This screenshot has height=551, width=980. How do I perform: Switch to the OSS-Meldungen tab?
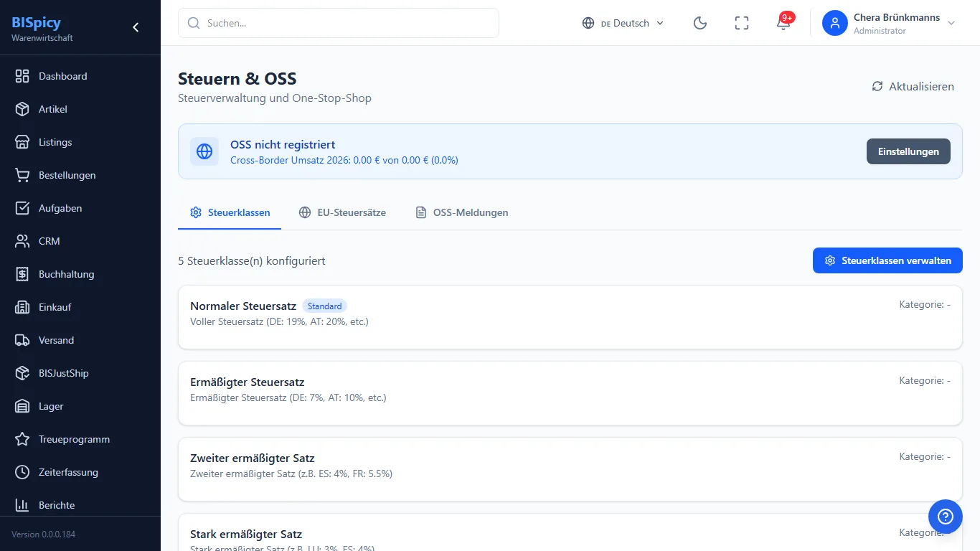coord(462,212)
